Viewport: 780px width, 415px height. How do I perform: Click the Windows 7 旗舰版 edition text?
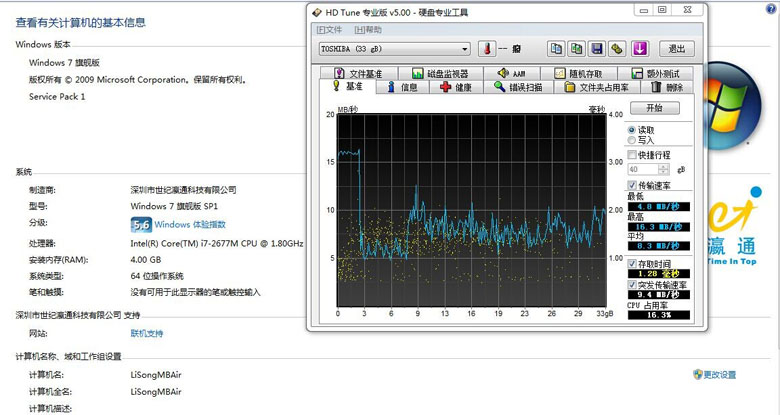(64, 62)
